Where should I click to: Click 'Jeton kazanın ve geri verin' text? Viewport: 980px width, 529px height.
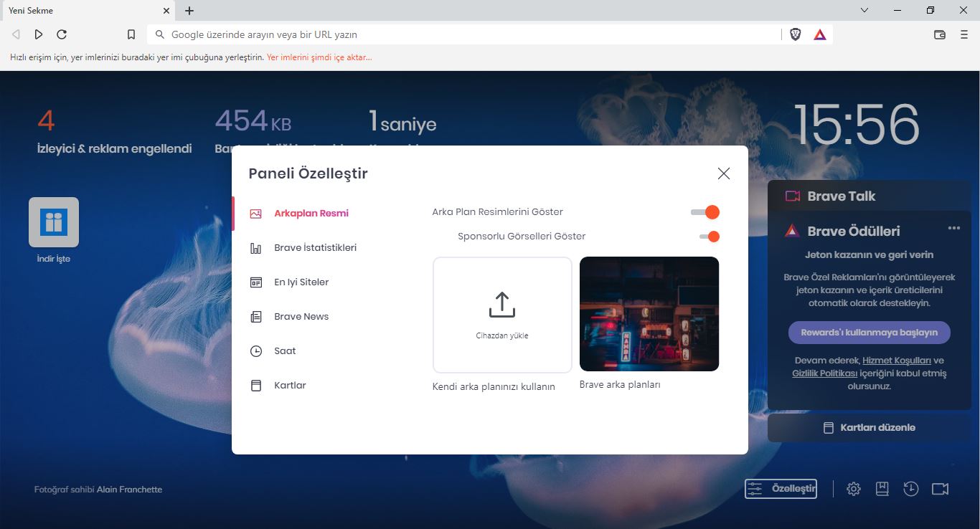point(869,254)
